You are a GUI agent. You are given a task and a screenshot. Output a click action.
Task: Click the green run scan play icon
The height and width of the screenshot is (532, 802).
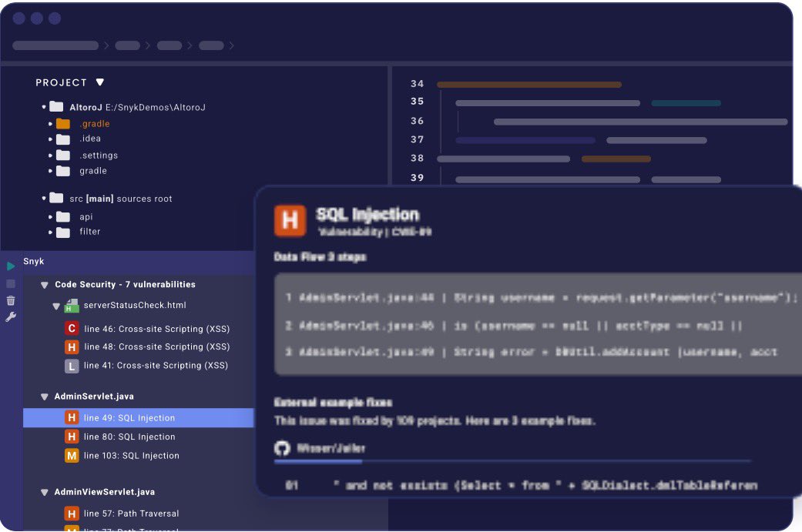pos(11,266)
